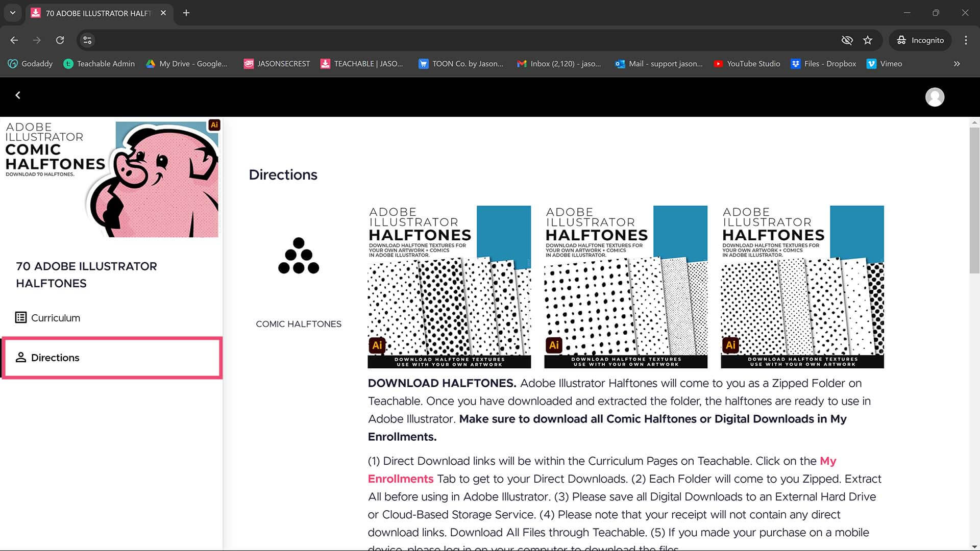This screenshot has width=980, height=551.
Task: Bookmark this page with the star icon
Action: [868, 40]
